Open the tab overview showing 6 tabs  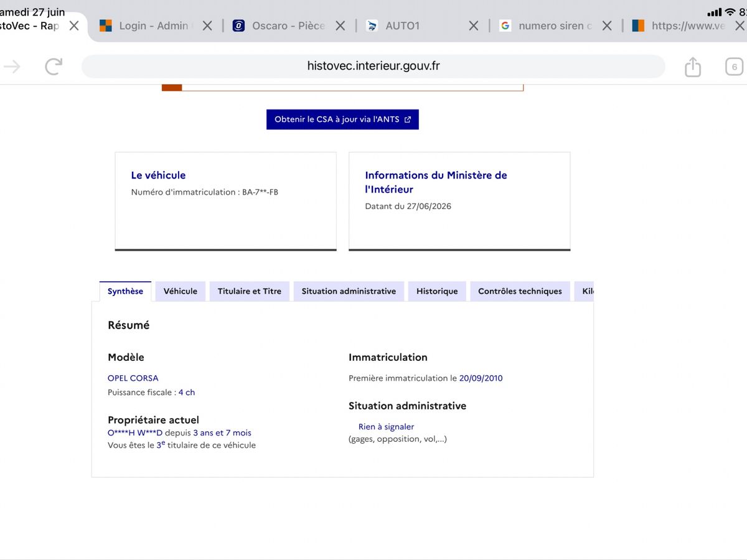pos(735,67)
